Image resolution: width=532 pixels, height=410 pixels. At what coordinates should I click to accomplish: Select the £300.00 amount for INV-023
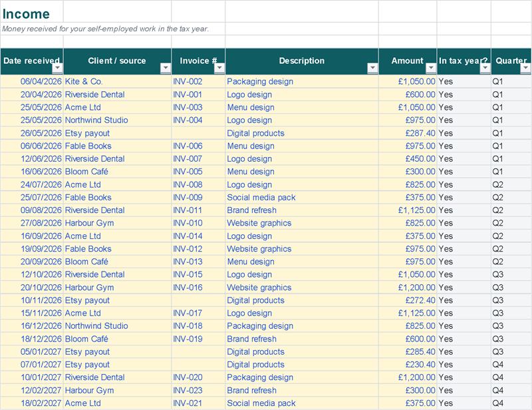coord(408,390)
